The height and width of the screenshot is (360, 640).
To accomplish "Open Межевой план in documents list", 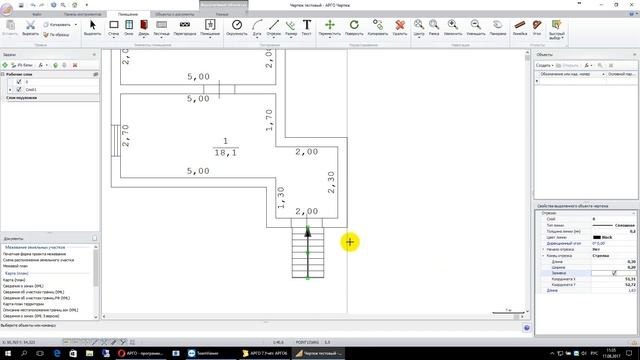I will (16, 266).
